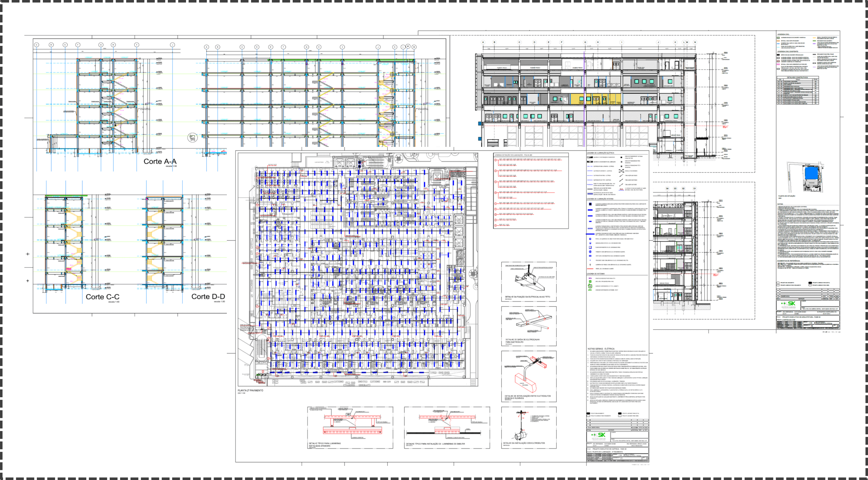Click the stair plan symbol left of the floor plan

(262, 348)
